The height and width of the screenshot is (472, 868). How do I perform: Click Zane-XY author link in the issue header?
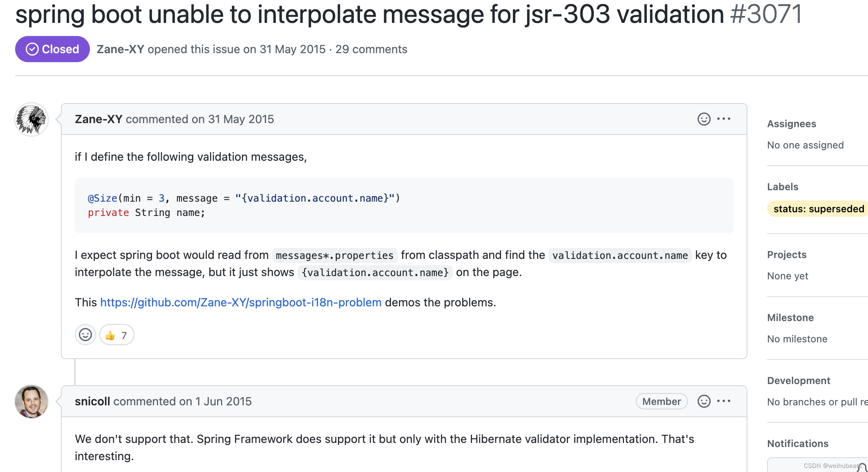(120, 49)
